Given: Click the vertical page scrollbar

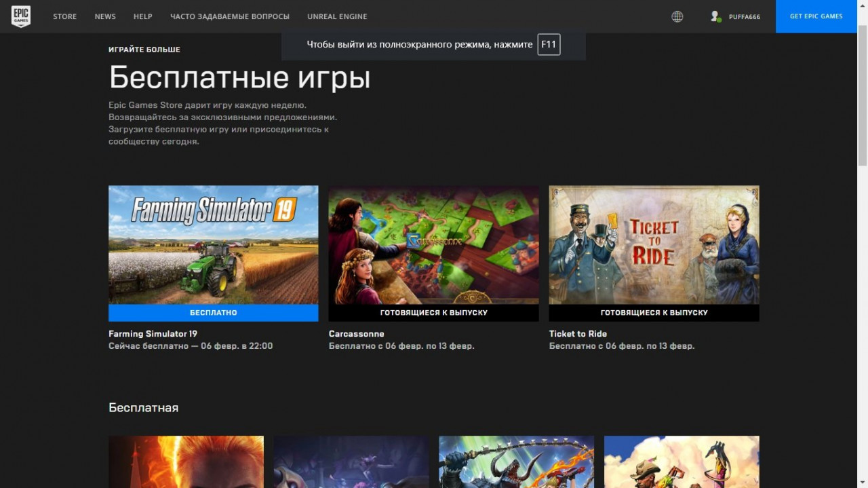Looking at the screenshot, I should (862, 95).
